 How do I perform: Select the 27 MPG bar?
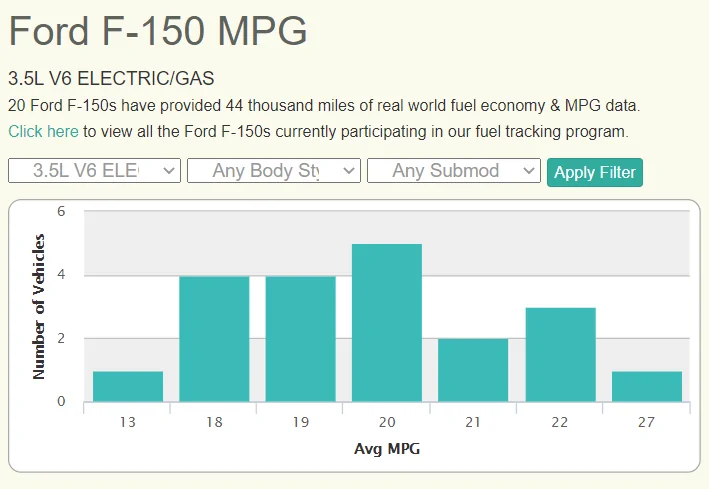[x=647, y=386]
